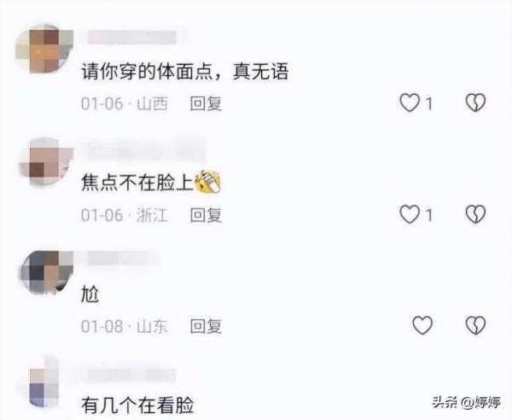Dislike the Shandong comment with the broken heart
The width and height of the screenshot is (512, 420).
tap(475, 325)
